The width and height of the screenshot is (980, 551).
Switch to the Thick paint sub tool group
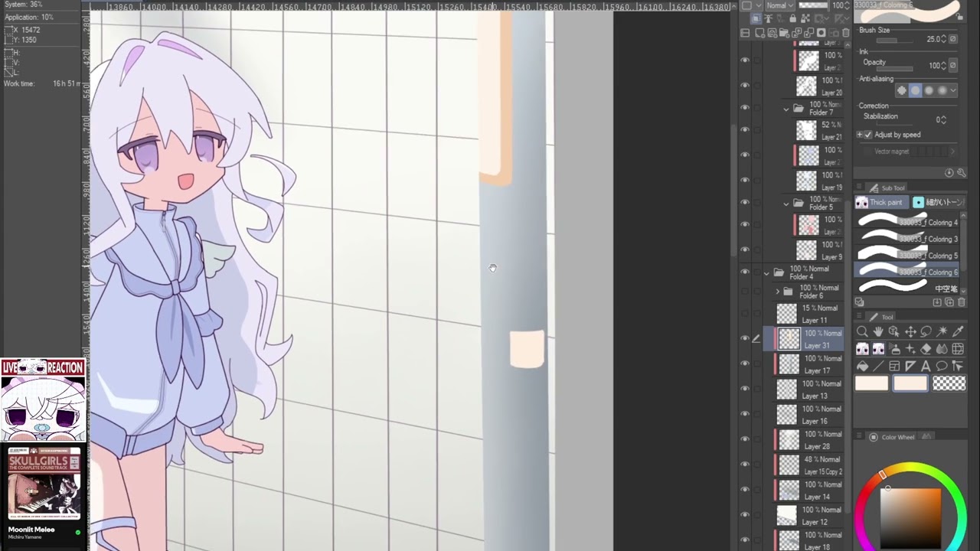click(x=880, y=202)
